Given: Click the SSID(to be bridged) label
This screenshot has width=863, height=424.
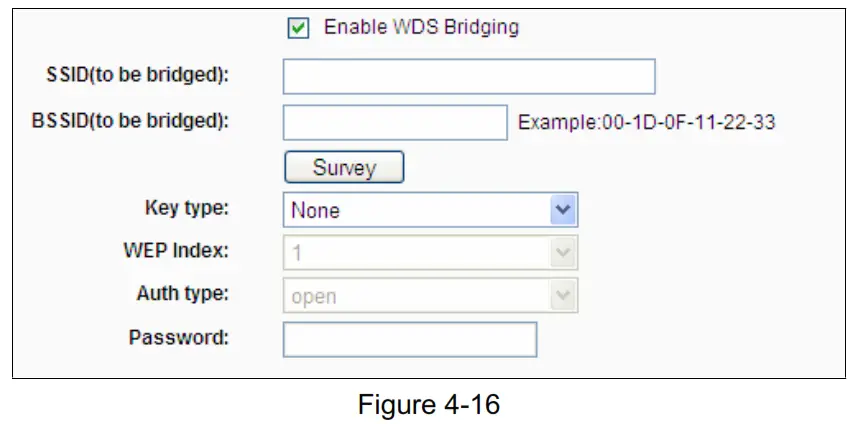Looking at the screenshot, I should 136,76.
